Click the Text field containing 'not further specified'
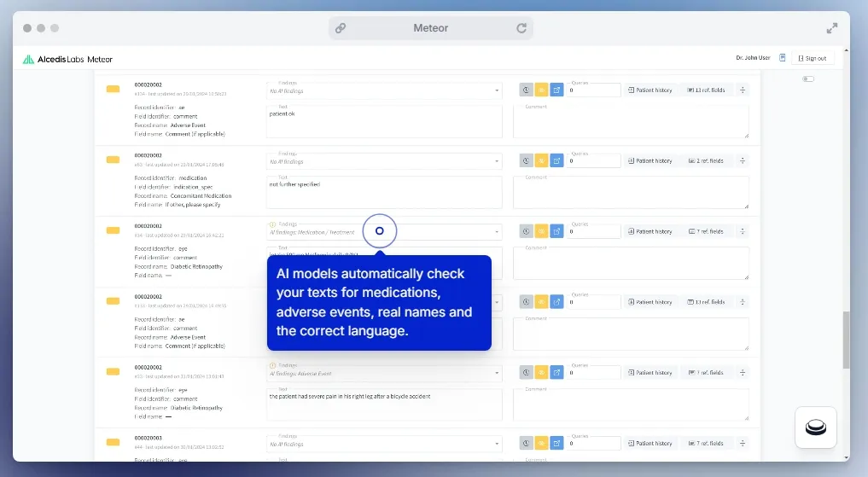868x477 pixels. [x=385, y=193]
